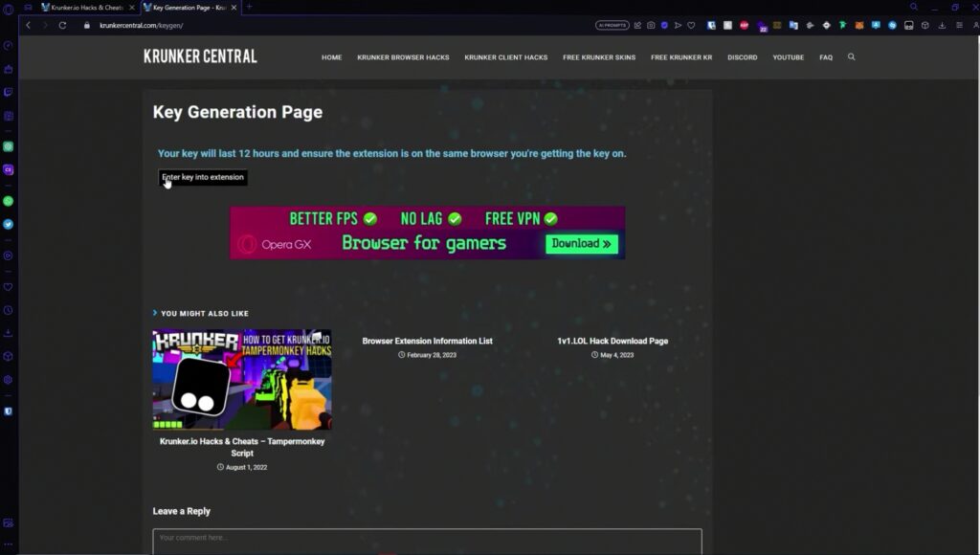Open Settings gear icon in sidebar
This screenshot has width=980, height=555.
click(x=8, y=379)
